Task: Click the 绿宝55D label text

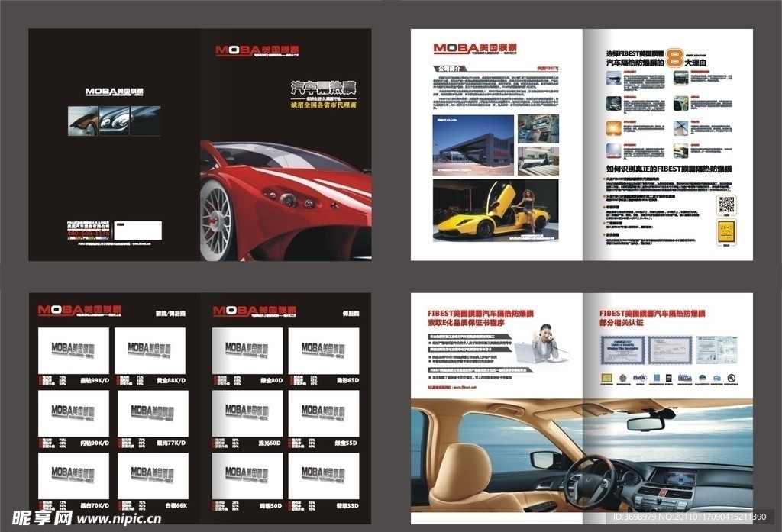Action: [346, 443]
